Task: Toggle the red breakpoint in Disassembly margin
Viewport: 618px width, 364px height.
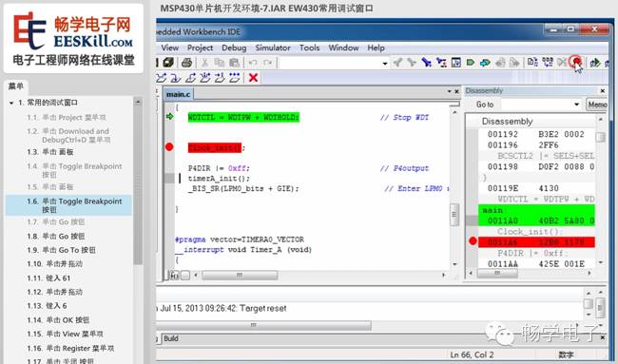Action: [473, 241]
